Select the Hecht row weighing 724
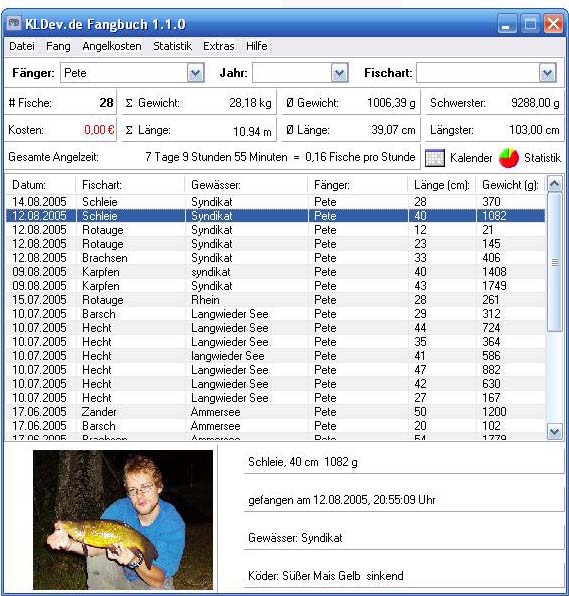The width and height of the screenshot is (569, 596). point(276,328)
